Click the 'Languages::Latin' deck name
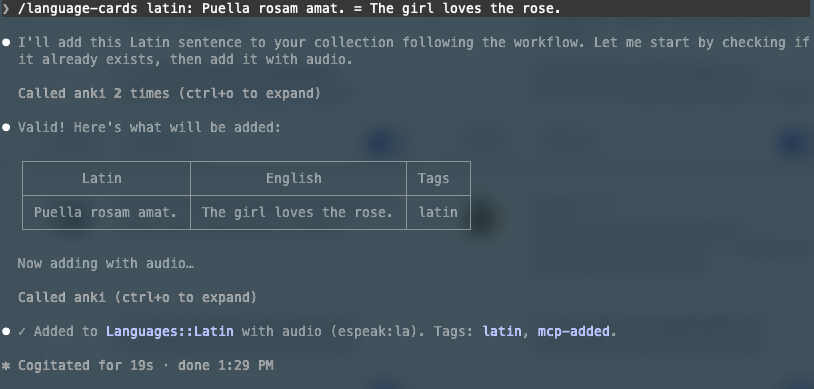Image resolution: width=814 pixels, height=389 pixels. click(170, 331)
